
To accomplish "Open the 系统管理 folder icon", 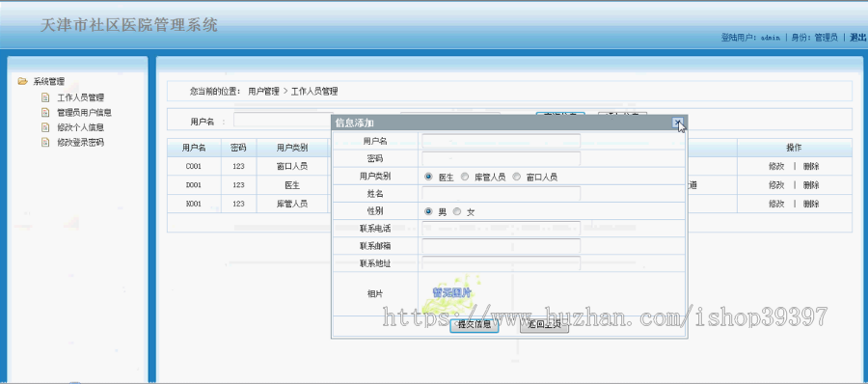I will click(23, 81).
